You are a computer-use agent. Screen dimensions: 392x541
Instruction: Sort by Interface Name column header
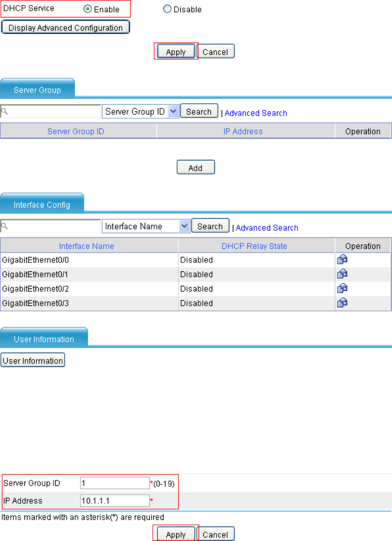[87, 246]
